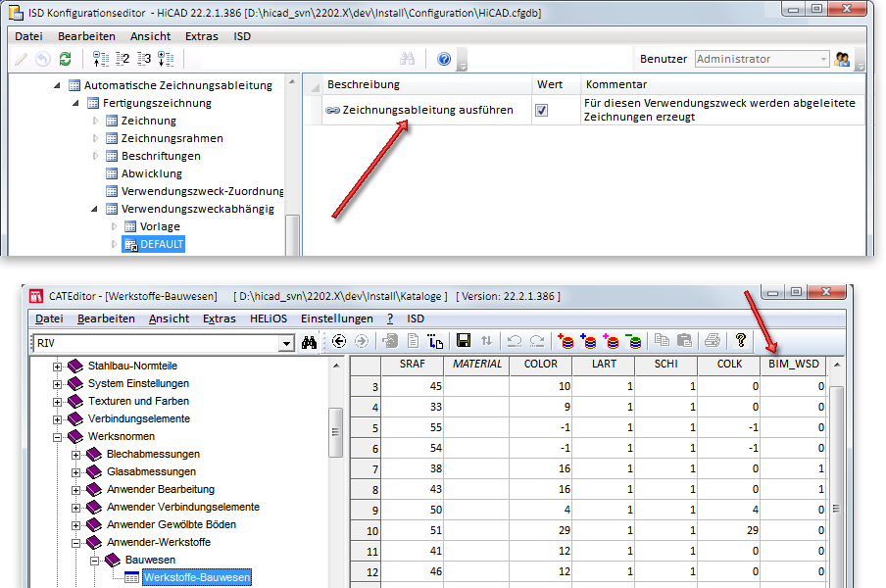Image resolution: width=886 pixels, height=588 pixels.
Task: Expand the Blechabmessungen catalog node
Action: [x=75, y=454]
